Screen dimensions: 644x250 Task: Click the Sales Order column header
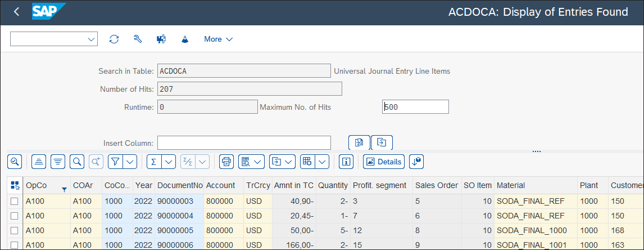click(x=437, y=185)
